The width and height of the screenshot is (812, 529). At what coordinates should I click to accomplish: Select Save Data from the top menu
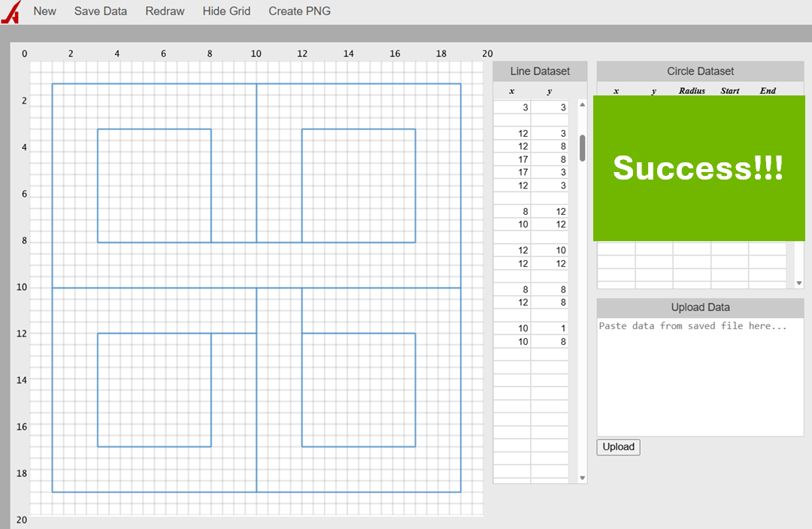(100, 11)
